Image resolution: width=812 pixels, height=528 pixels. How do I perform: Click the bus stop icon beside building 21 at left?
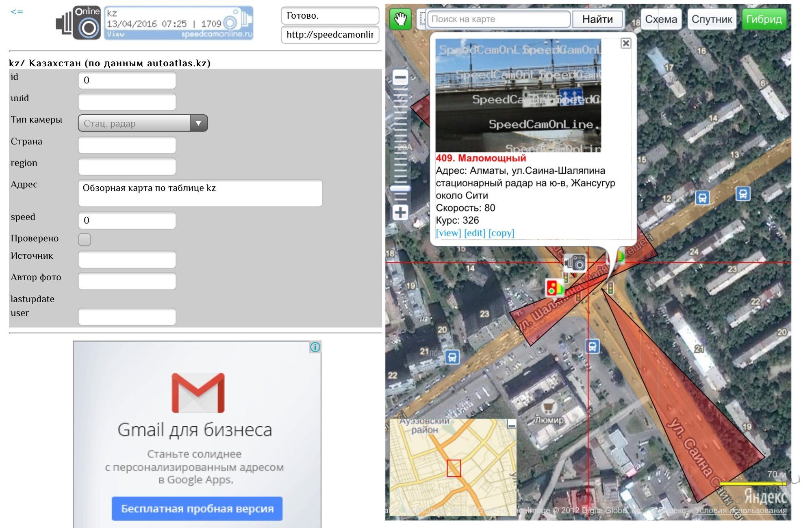click(x=452, y=358)
